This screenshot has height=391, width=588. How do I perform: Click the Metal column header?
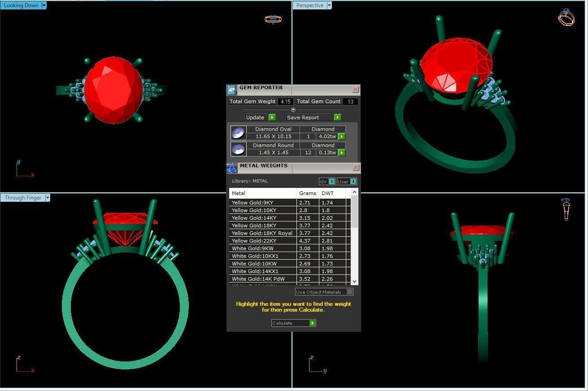point(263,193)
